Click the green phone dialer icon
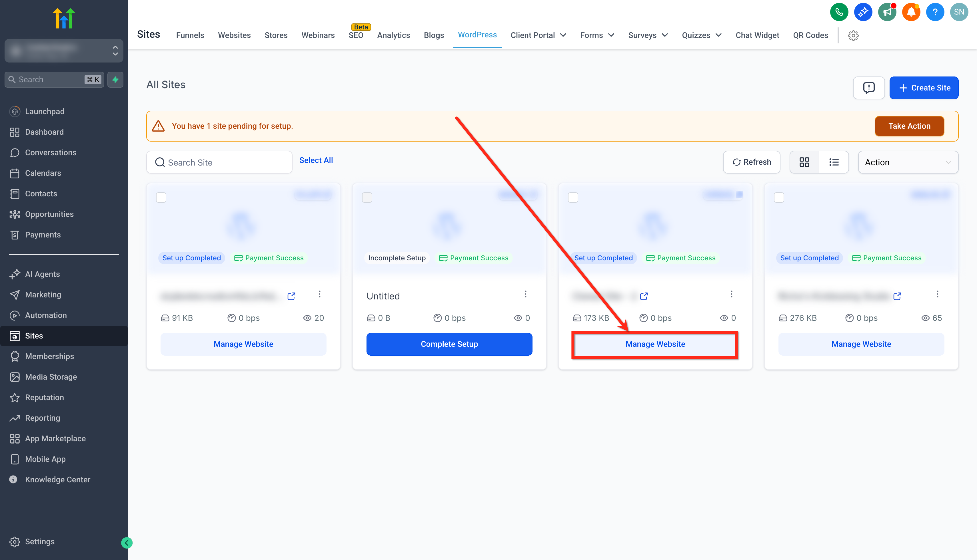Screen dimensions: 977x560 pyautogui.click(x=839, y=12)
